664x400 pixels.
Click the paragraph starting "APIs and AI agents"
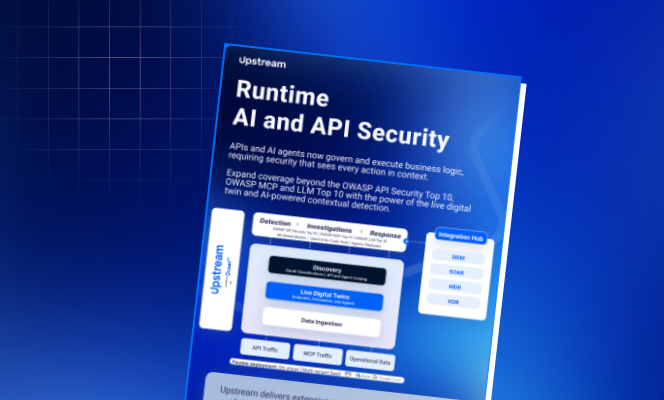(x=346, y=162)
